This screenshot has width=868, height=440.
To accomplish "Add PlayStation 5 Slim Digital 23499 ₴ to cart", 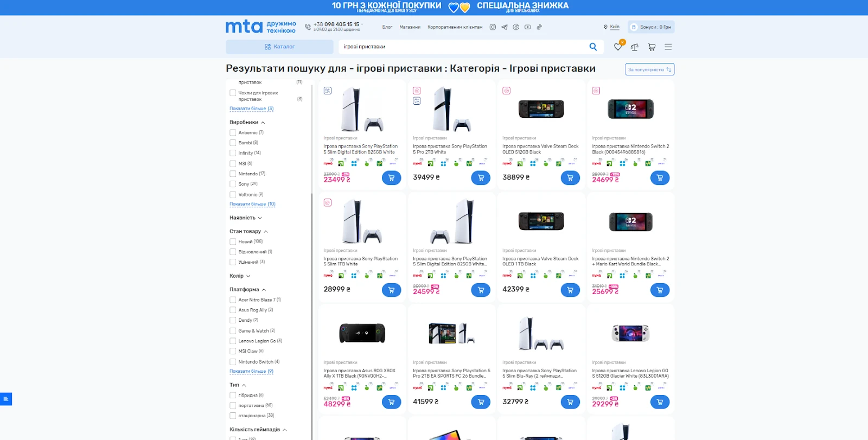I will [x=391, y=178].
